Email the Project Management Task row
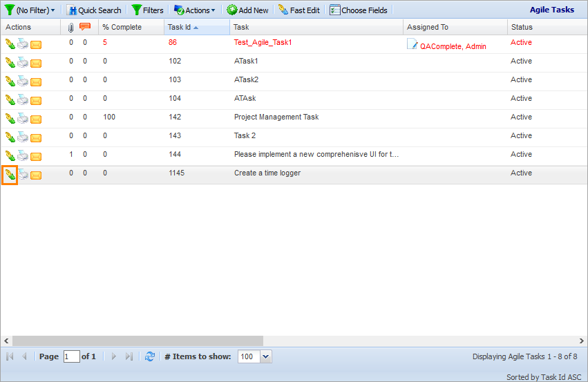 [x=36, y=120]
